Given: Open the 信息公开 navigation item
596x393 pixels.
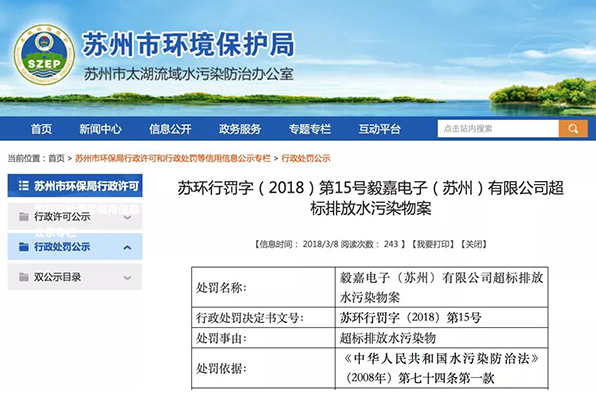Looking at the screenshot, I should [x=170, y=129].
